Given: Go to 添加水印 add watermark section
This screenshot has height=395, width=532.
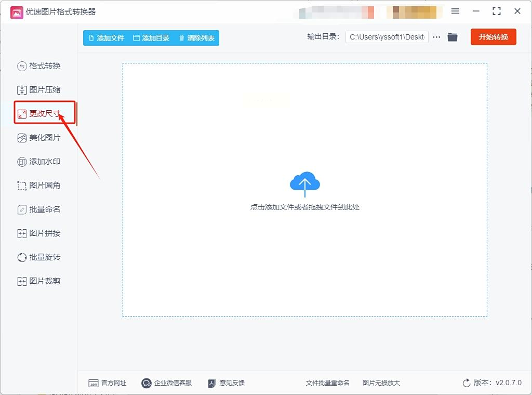Looking at the screenshot, I should point(38,162).
